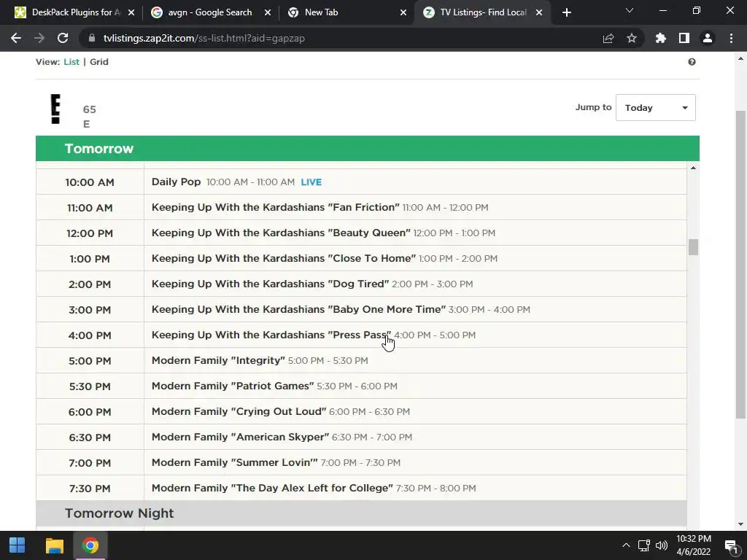Close the New Tab tab
This screenshot has width=747, height=560.
(403, 12)
